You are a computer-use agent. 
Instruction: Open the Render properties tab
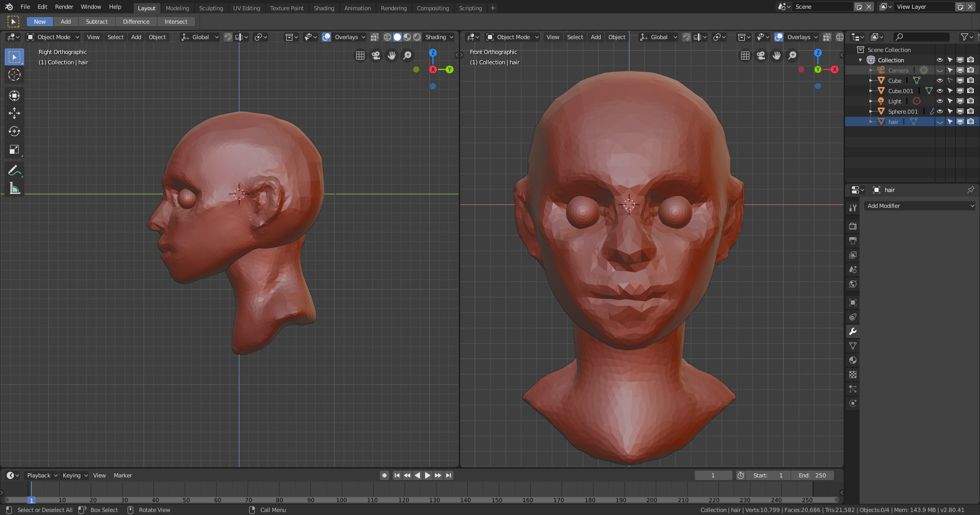[853, 226]
